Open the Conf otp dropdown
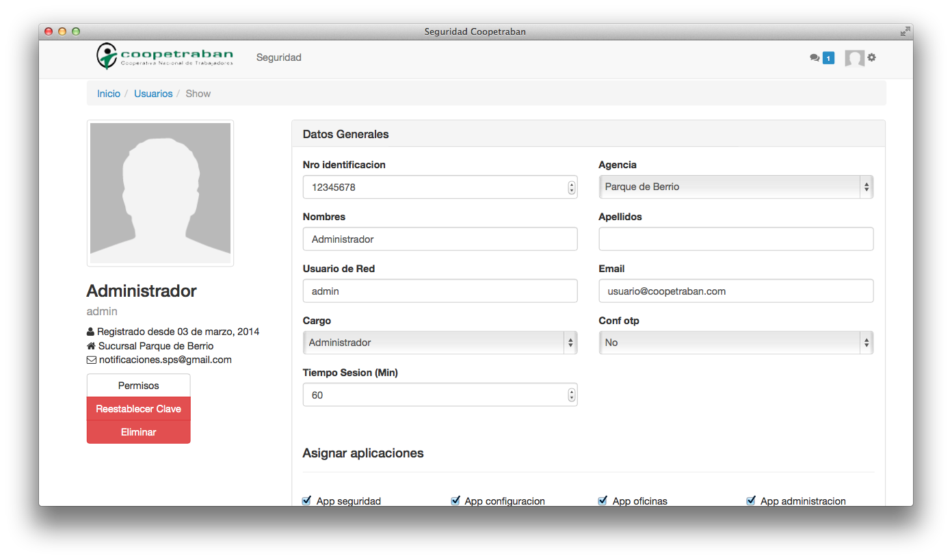This screenshot has height=560, width=952. click(736, 343)
